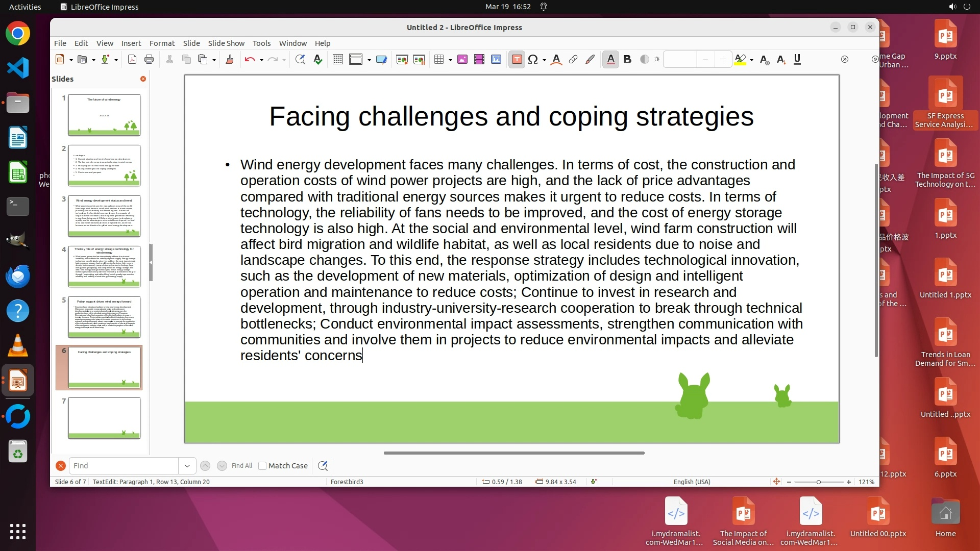Select slide 4 thumbnail in panel

coord(104,266)
